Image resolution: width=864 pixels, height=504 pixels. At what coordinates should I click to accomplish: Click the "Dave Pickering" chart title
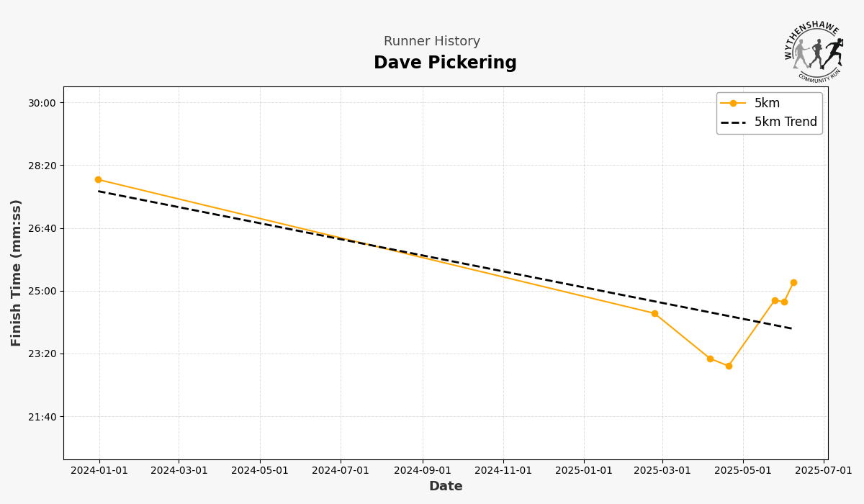pos(445,63)
